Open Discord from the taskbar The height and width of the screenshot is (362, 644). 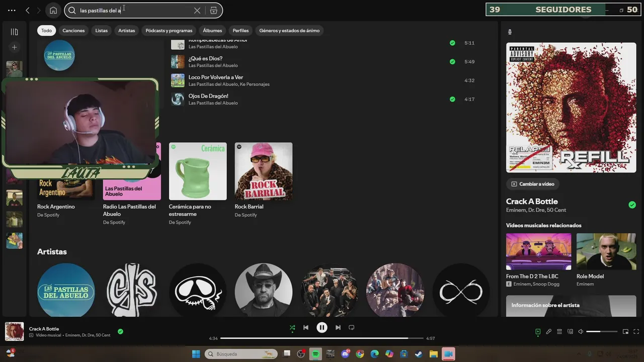pos(345,354)
